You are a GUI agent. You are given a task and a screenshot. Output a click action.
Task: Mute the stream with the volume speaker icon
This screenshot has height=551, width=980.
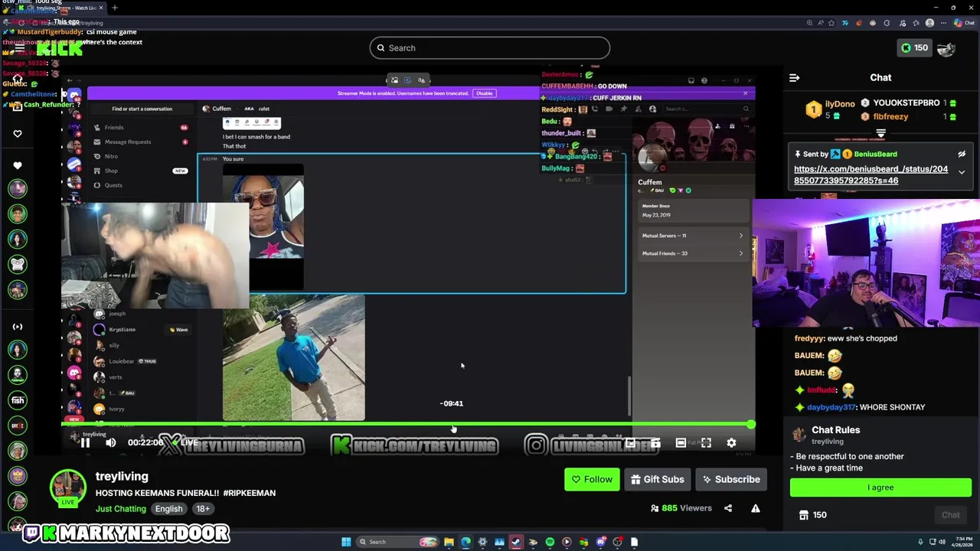[111, 442]
